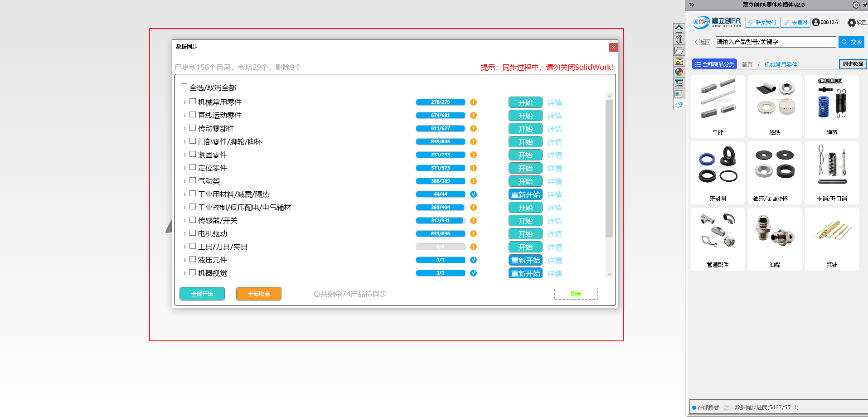Image resolution: width=868 pixels, height=417 pixels.
Task: Open the JLCFA plugin tab icon
Action: [679, 105]
